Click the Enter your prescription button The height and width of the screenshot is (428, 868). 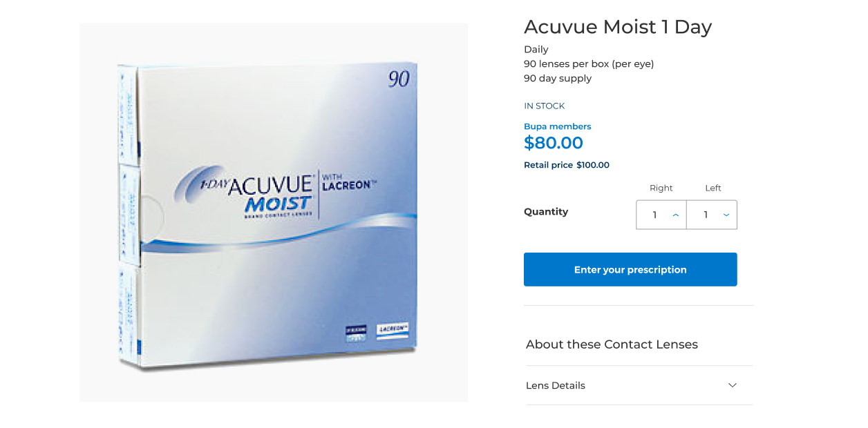(x=630, y=269)
